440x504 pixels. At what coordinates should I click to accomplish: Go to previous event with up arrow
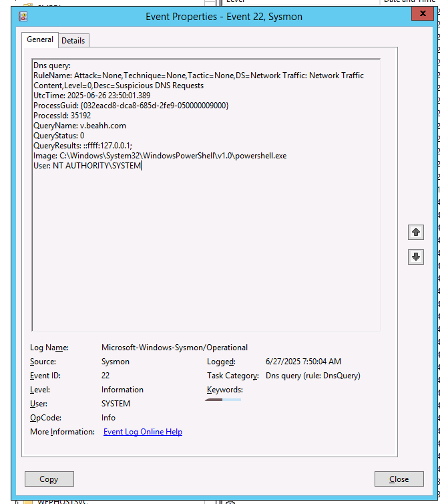[416, 232]
